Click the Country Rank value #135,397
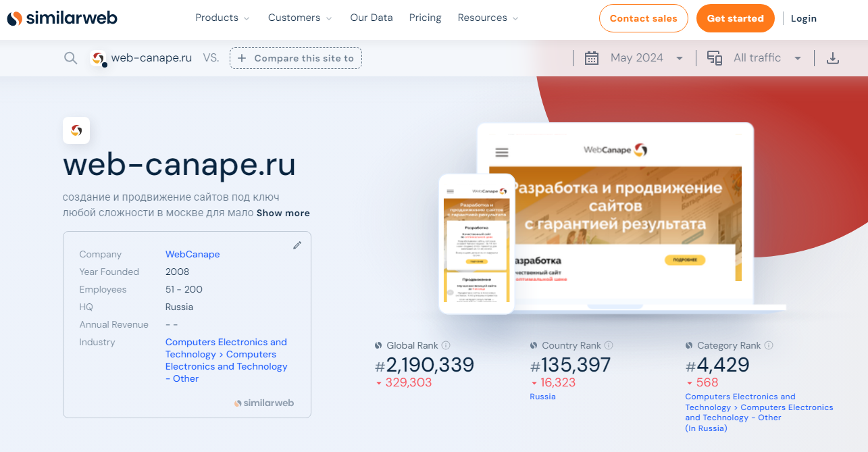Viewport: 868px width, 452px height. point(571,366)
